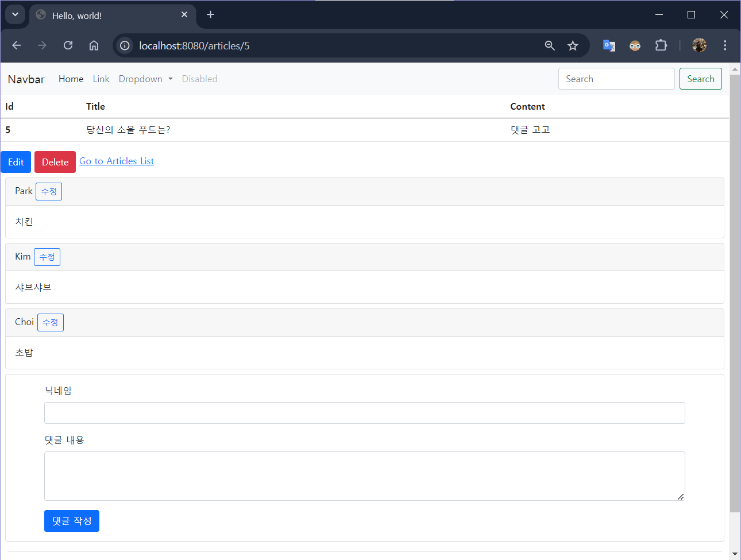
Task: Click the comment text 초밥
Action: [24, 353]
